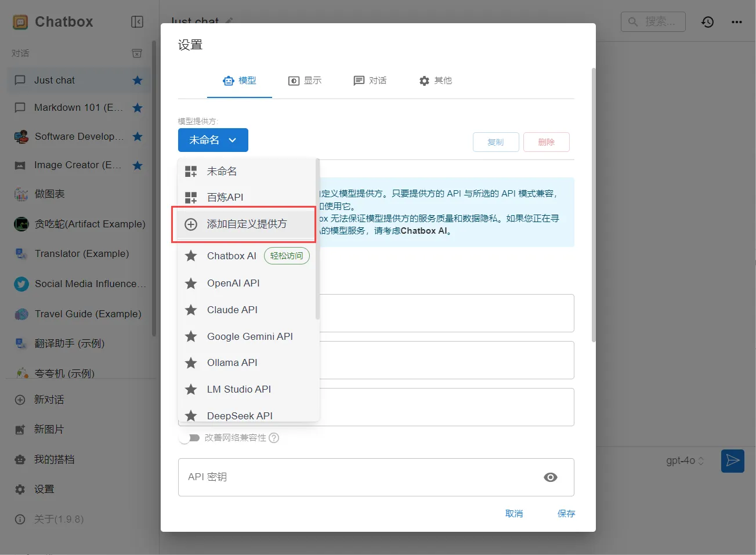This screenshot has width=756, height=555.
Task: Select Ollama API provider
Action: [x=247, y=363]
